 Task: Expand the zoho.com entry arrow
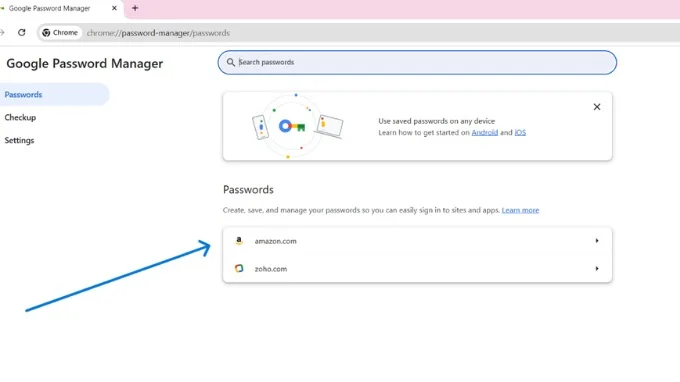[597, 268]
